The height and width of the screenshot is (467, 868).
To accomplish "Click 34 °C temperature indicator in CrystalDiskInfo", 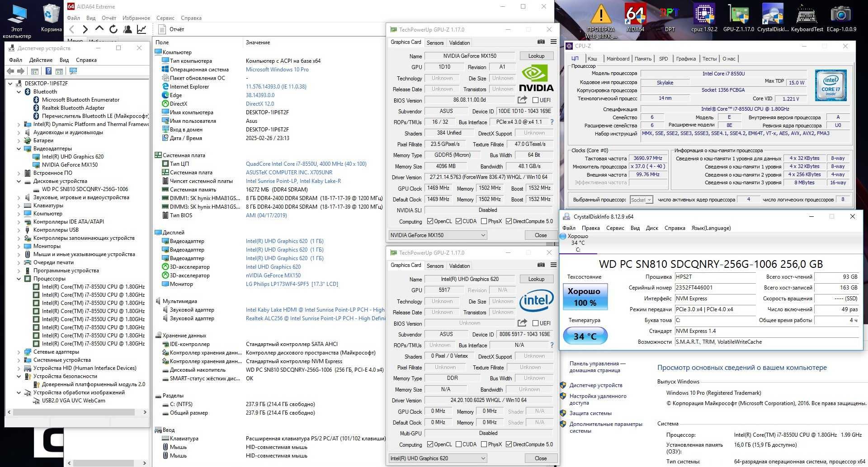I will click(585, 336).
